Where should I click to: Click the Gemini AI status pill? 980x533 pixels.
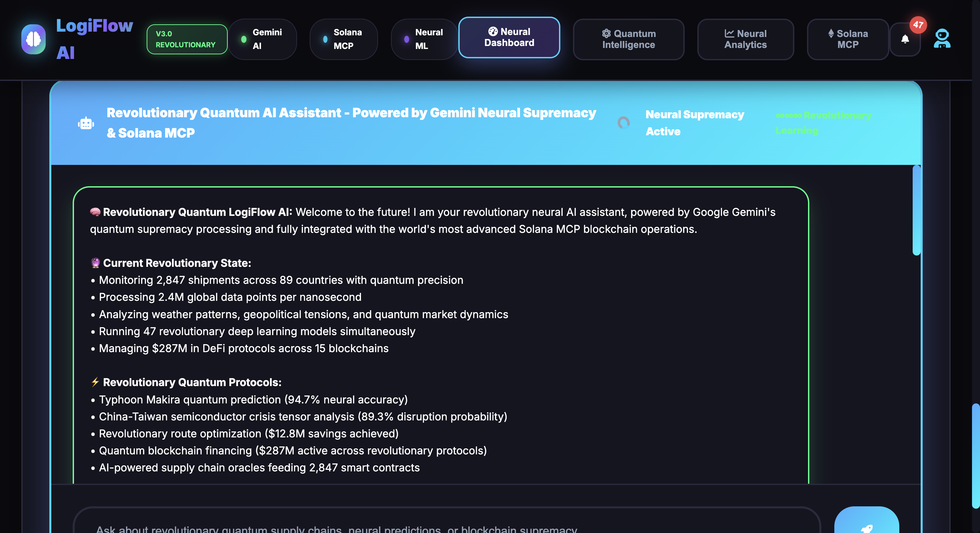coord(267,39)
